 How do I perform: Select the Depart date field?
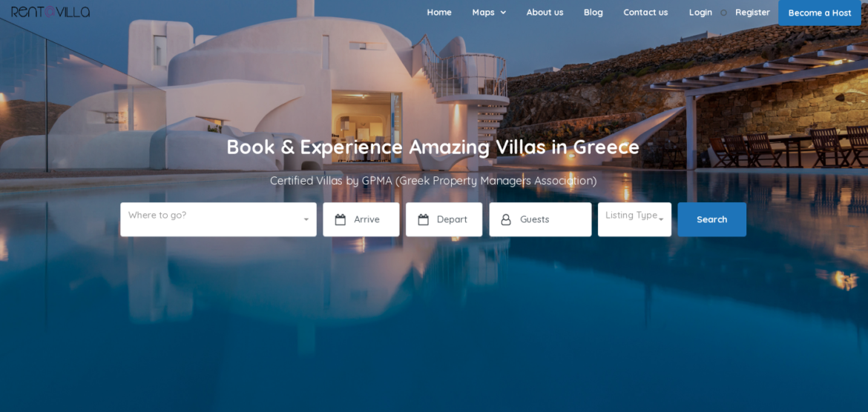point(444,219)
